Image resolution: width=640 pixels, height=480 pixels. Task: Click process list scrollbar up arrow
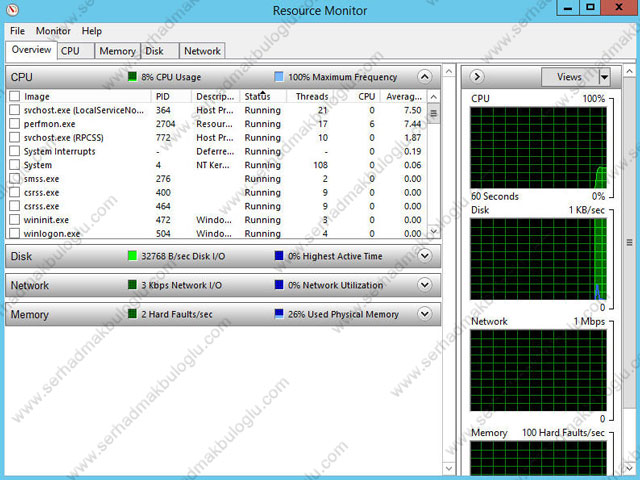coord(433,97)
